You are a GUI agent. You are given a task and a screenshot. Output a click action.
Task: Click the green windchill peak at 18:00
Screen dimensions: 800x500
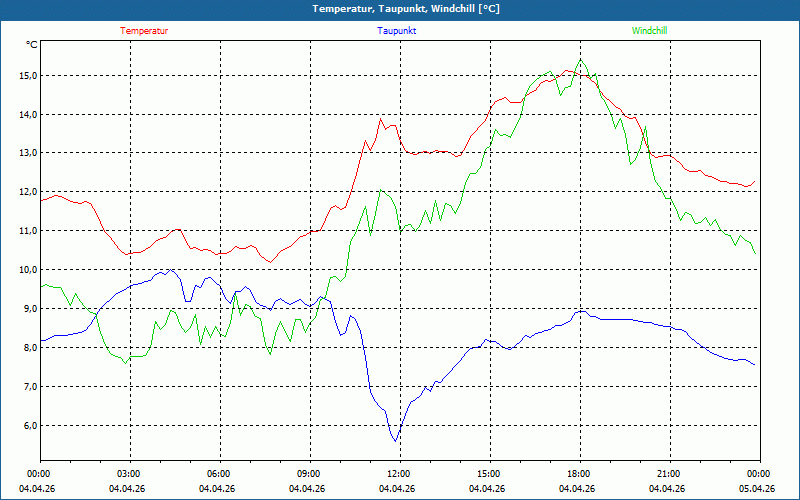581,60
